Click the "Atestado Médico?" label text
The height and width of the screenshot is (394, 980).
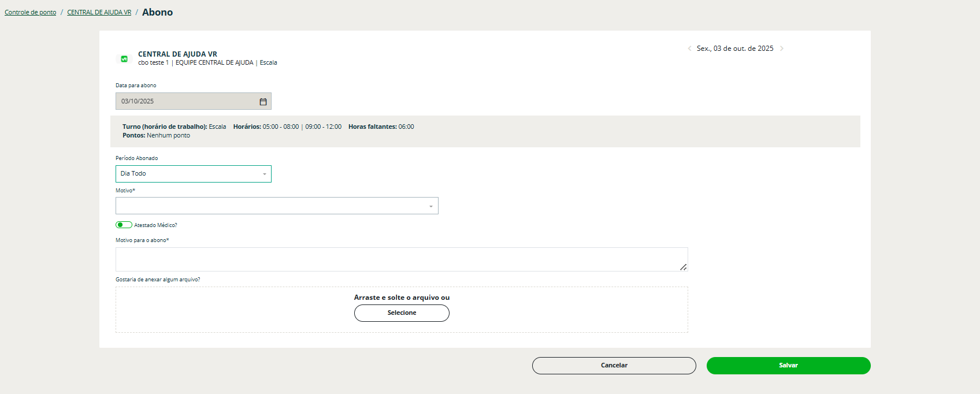[x=155, y=225]
